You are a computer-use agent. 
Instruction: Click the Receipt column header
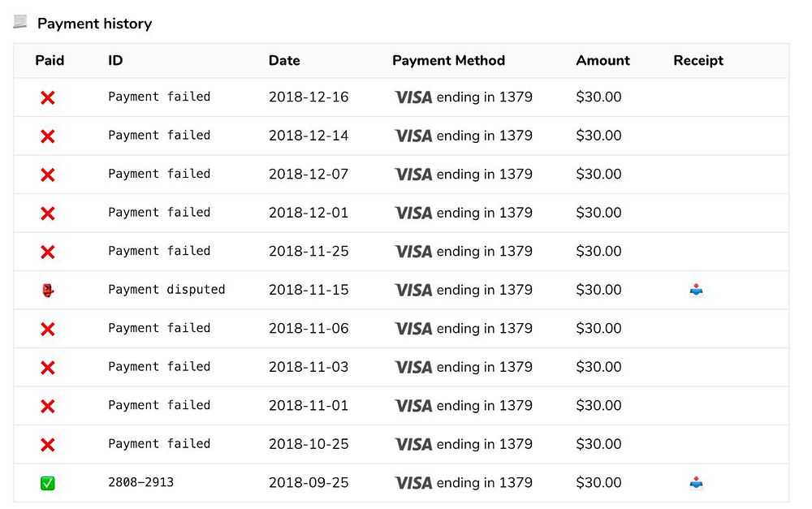698,61
